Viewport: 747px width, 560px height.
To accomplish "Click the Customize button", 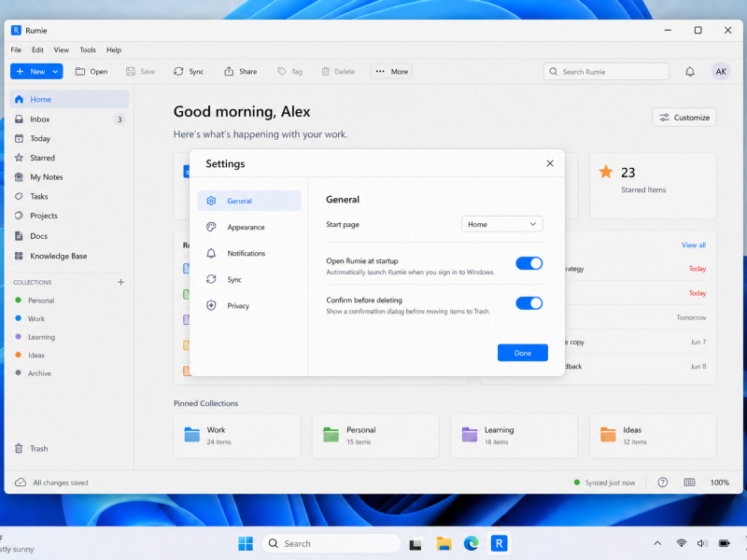I will pos(684,118).
